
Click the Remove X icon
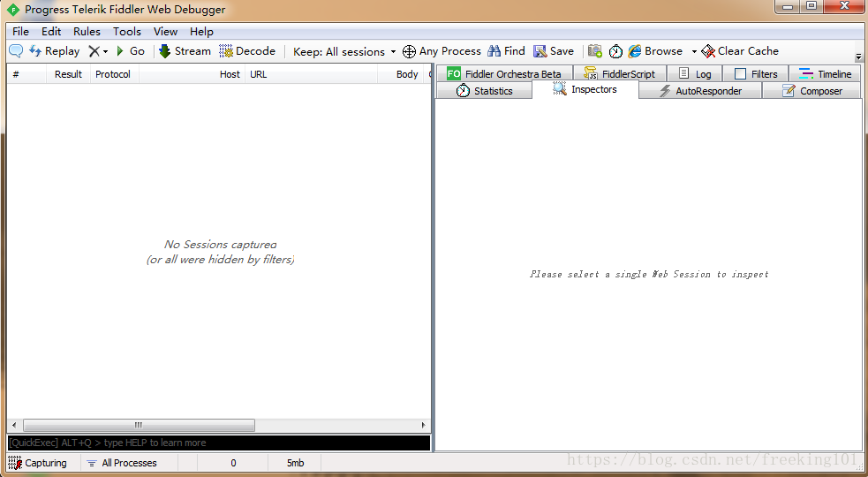pos(94,51)
